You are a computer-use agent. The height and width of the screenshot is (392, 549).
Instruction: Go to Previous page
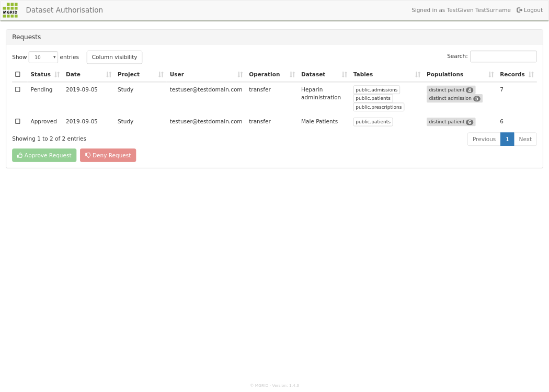point(484,139)
